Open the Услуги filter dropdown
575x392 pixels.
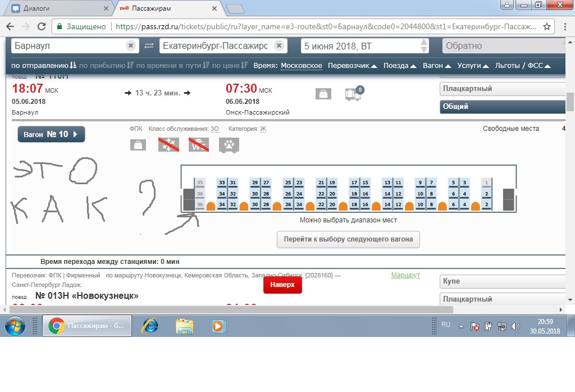pos(473,66)
